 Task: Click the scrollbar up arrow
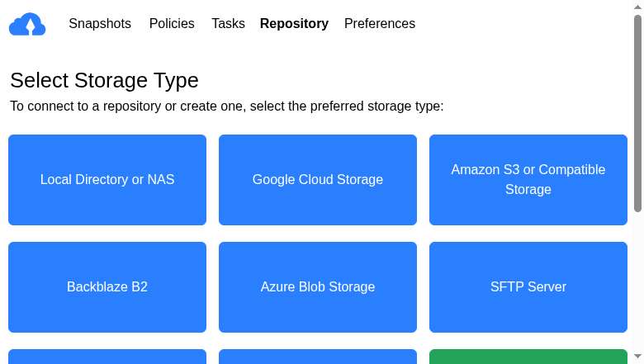637,7
